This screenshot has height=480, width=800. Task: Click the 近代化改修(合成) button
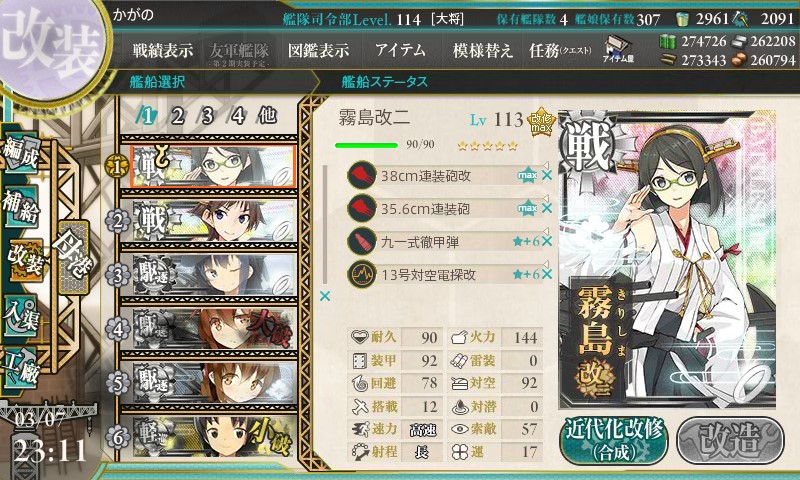[x=614, y=441]
